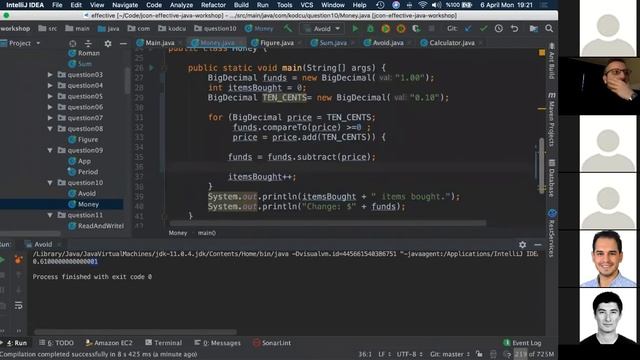Click run gutter icon at line 26

pyautogui.click(x=151, y=68)
